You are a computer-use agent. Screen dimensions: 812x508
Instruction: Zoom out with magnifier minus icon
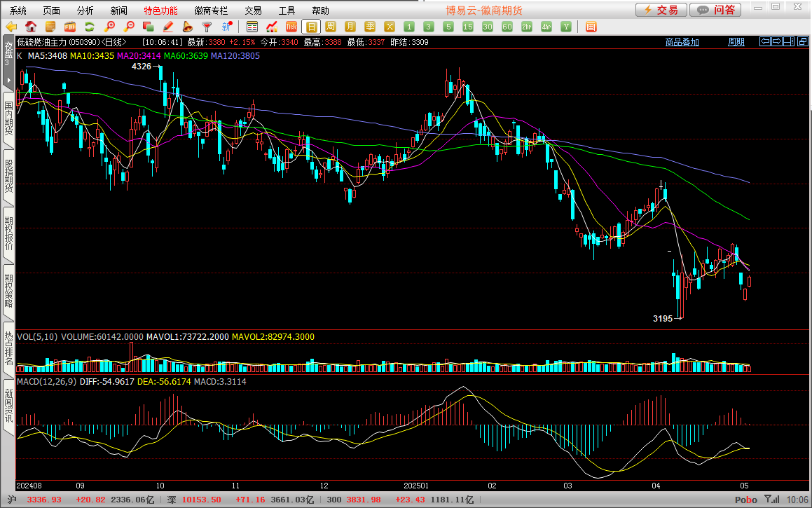(129, 27)
